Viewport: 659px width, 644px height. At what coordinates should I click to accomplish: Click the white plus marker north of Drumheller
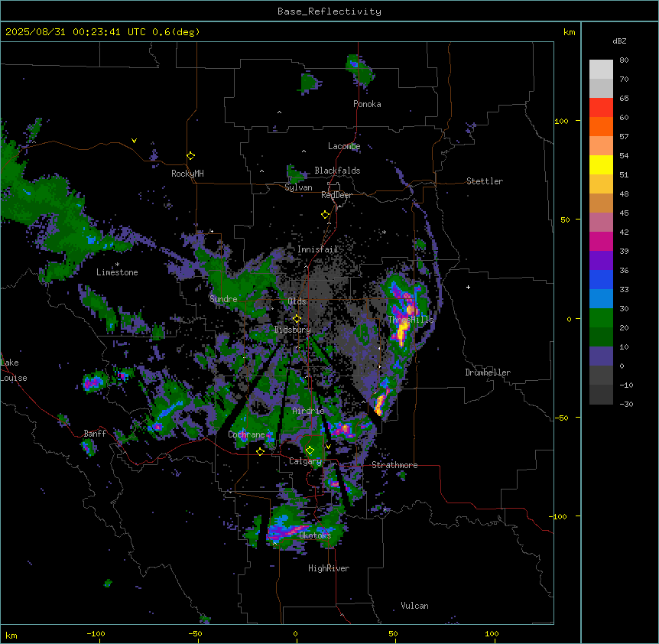pos(468,287)
